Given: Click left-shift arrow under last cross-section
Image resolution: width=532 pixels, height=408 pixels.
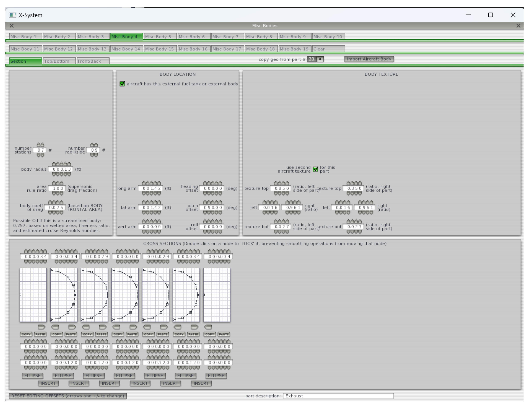Looking at the screenshot, I should (x=208, y=327).
